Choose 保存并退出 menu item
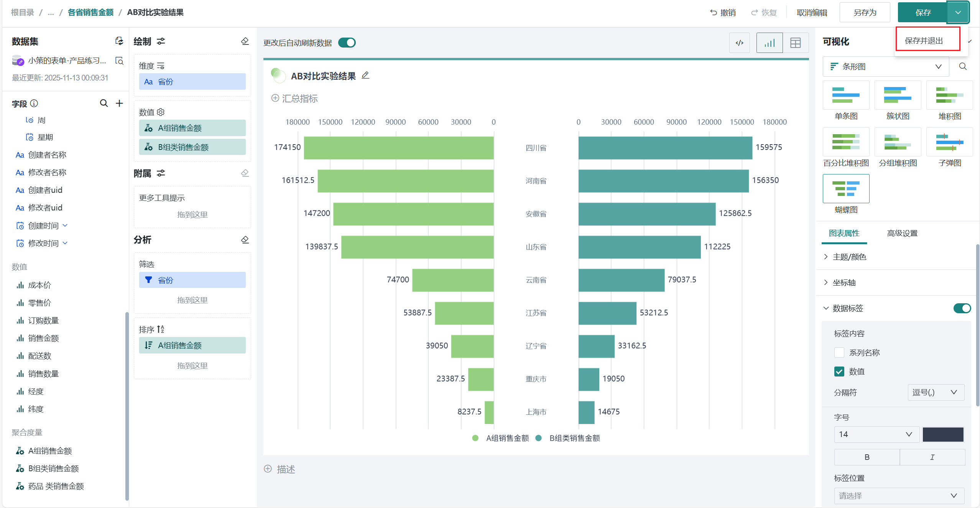Viewport: 980px width, 508px height. 924,41
